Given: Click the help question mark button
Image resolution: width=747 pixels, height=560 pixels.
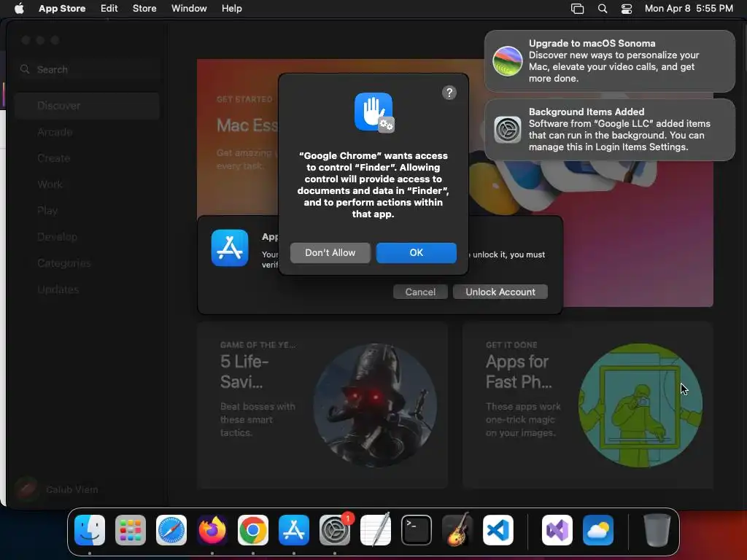Looking at the screenshot, I should click(x=449, y=93).
